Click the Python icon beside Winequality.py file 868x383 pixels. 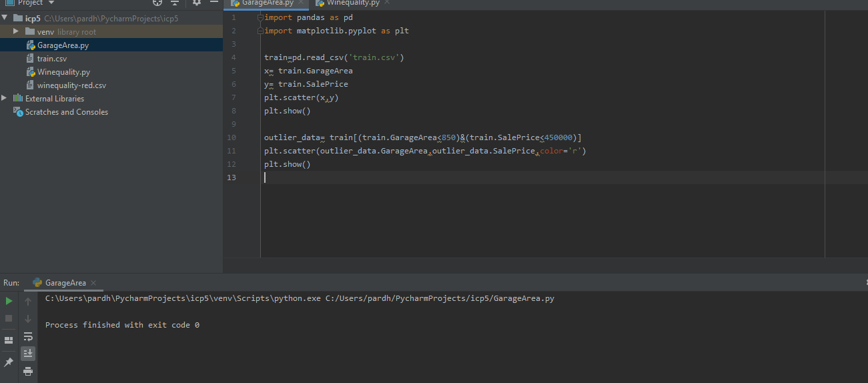31,72
